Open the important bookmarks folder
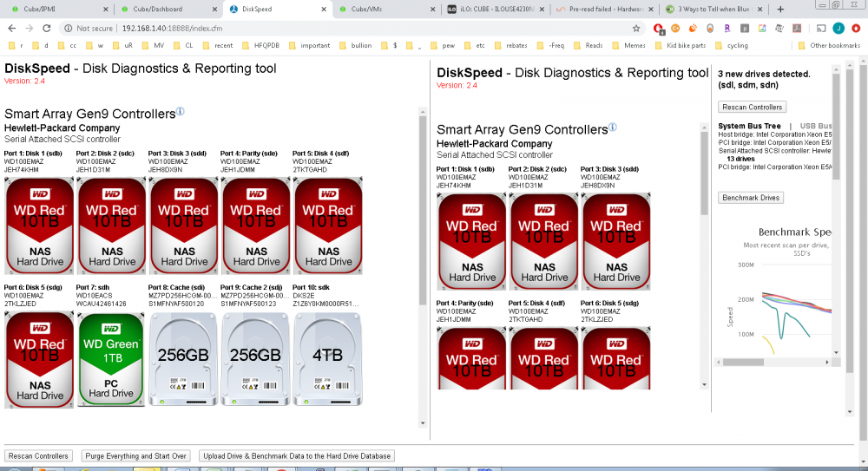 [x=310, y=45]
